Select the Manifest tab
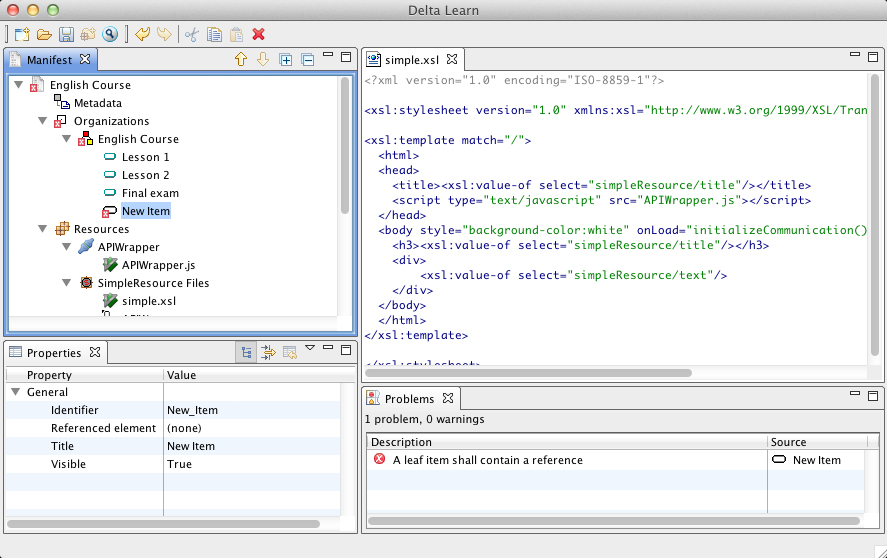 pos(49,59)
